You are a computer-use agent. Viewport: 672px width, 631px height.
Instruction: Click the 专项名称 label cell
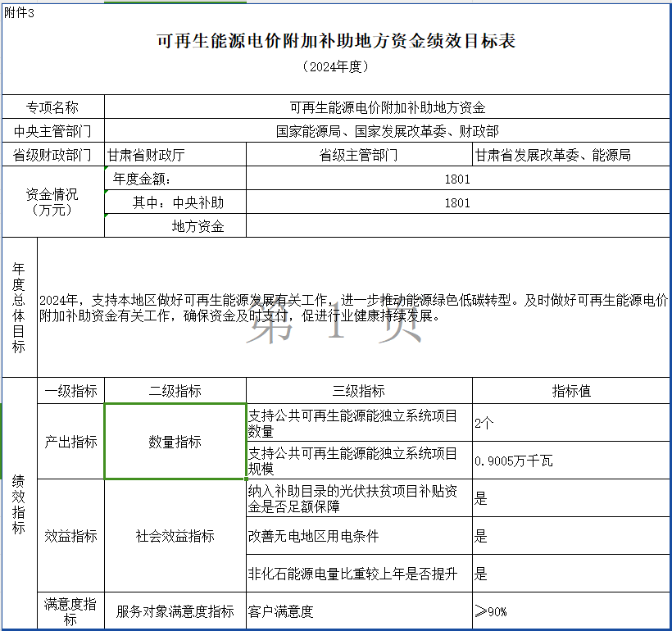[x=53, y=107]
